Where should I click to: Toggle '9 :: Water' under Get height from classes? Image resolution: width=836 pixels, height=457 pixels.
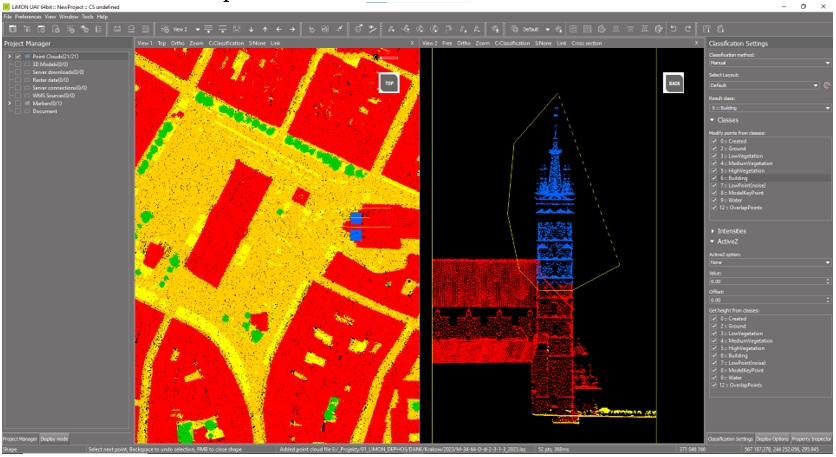click(x=714, y=378)
